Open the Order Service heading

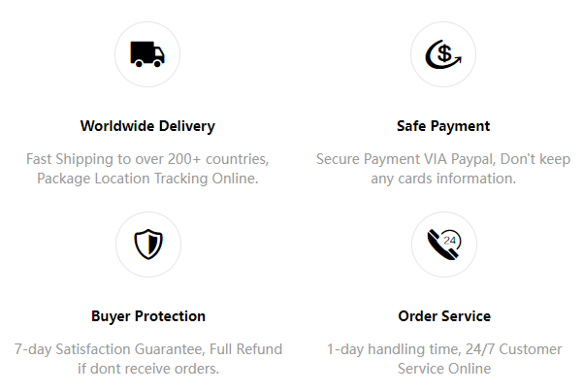pyautogui.click(x=444, y=316)
